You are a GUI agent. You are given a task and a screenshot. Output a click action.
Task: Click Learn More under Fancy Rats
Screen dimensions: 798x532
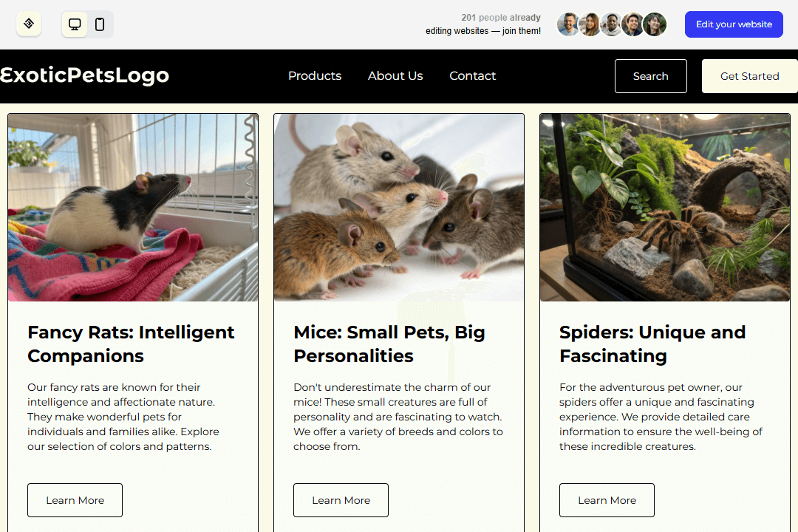pos(75,500)
